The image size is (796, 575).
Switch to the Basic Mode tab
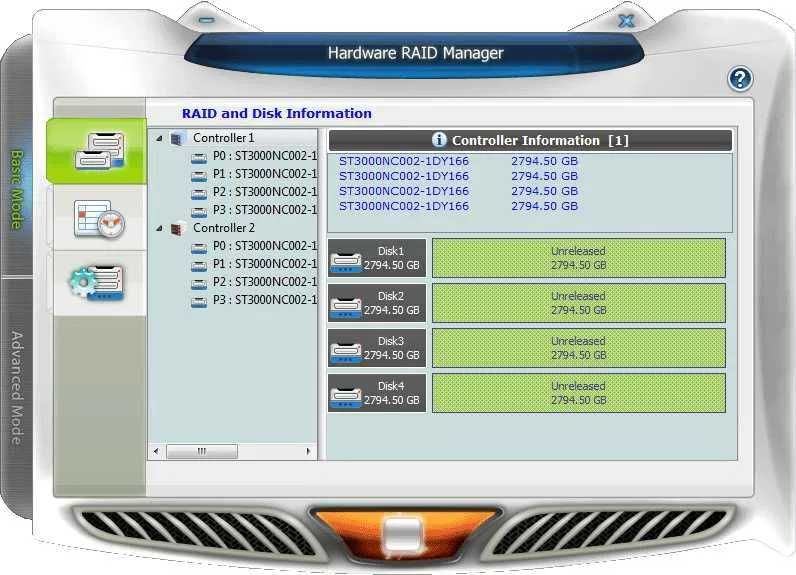pos(17,189)
